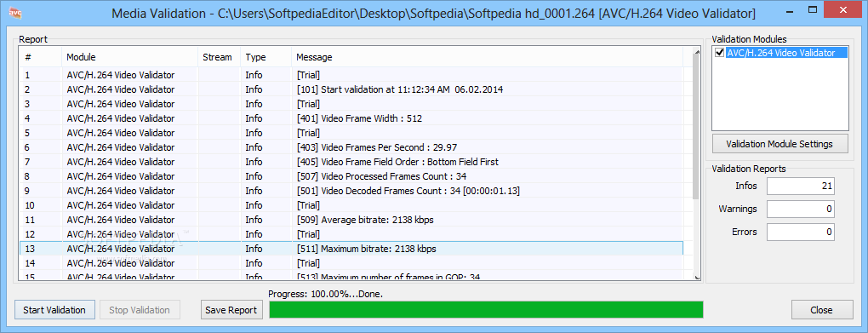Sort by the Stream column header
Screen dimensions: 868x333
(x=220, y=57)
